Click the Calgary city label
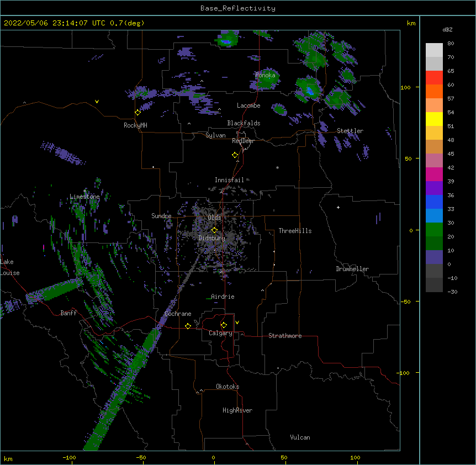476x465 pixels. click(220, 333)
